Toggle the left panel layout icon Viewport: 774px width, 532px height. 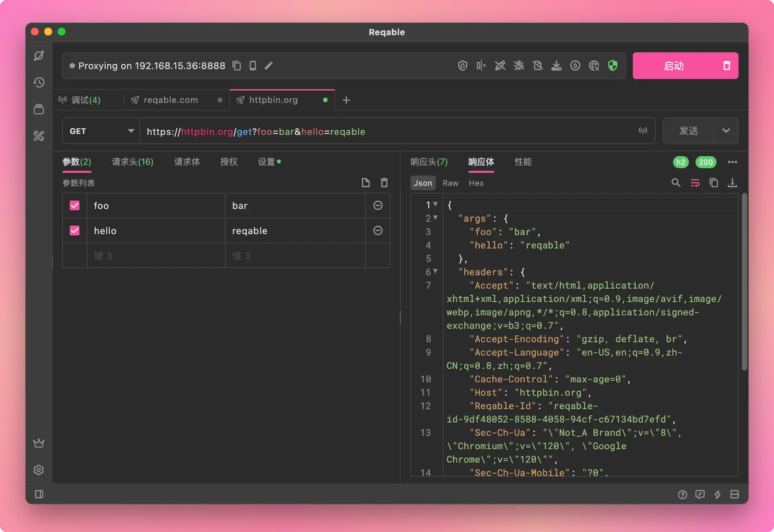point(39,494)
